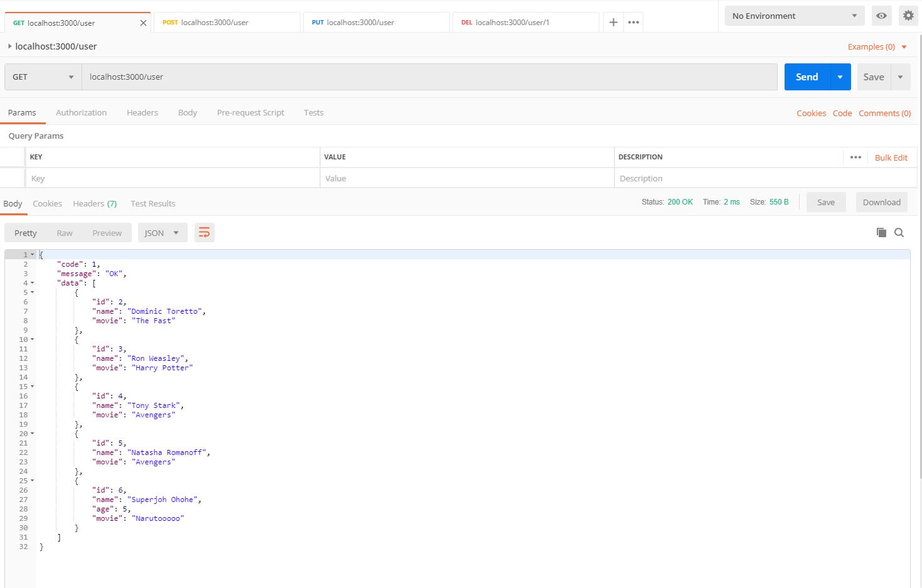Click the query param Value field
922x588 pixels.
click(x=467, y=178)
